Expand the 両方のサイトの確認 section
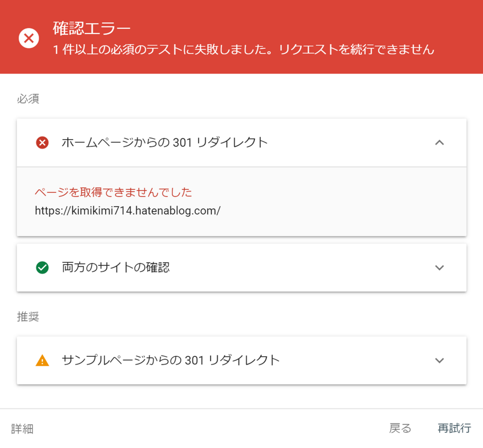 [x=440, y=268]
